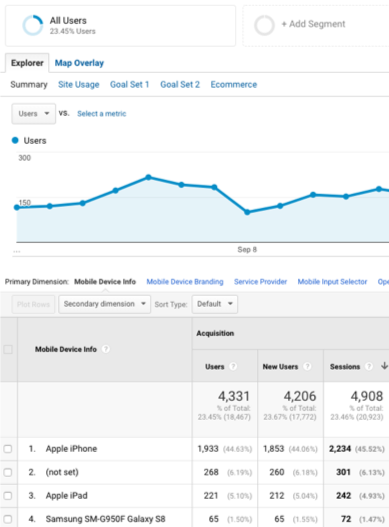Image resolution: width=389 pixels, height=527 pixels.
Task: Click the total users value 4,331
Action: (x=234, y=396)
